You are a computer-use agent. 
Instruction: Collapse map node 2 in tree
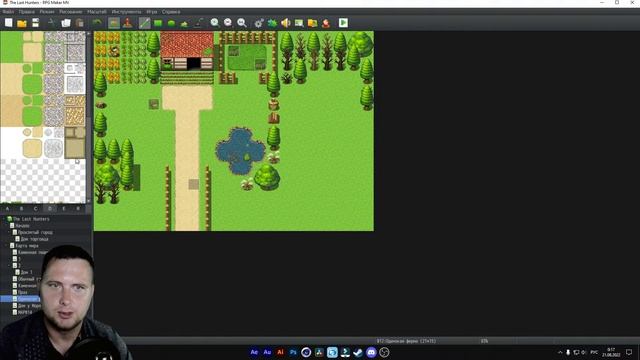10,266
